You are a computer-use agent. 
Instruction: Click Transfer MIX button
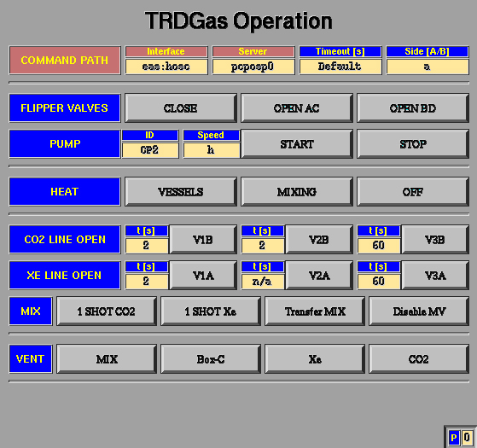click(315, 311)
